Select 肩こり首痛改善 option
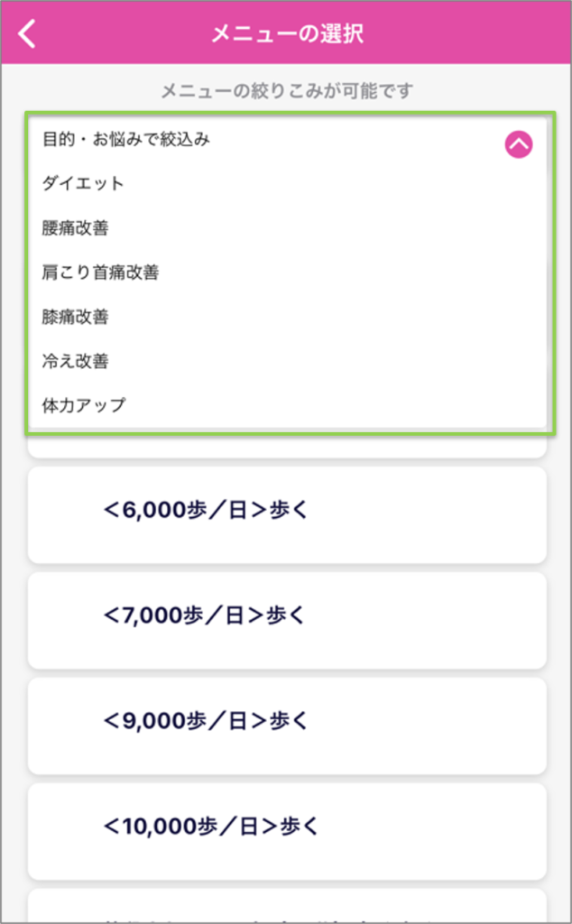Viewport: 572px width, 924px height. [100, 273]
